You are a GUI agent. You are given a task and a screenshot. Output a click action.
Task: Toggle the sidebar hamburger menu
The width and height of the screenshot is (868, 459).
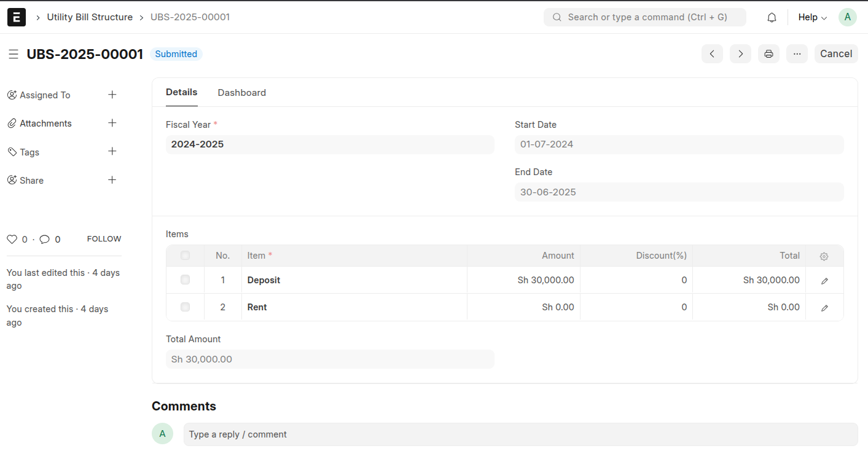point(14,54)
